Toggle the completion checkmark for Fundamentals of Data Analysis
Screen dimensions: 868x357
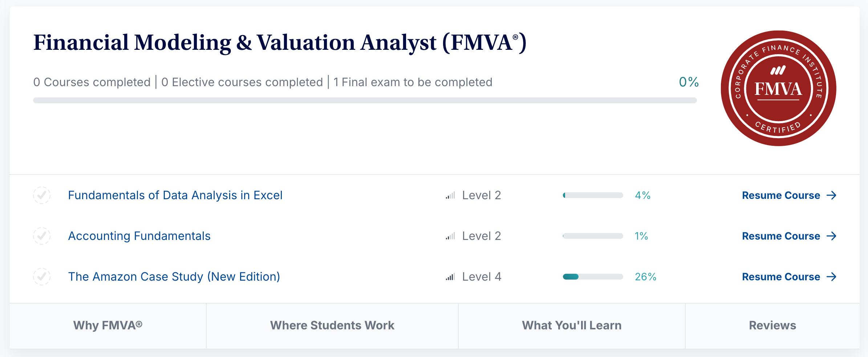42,196
